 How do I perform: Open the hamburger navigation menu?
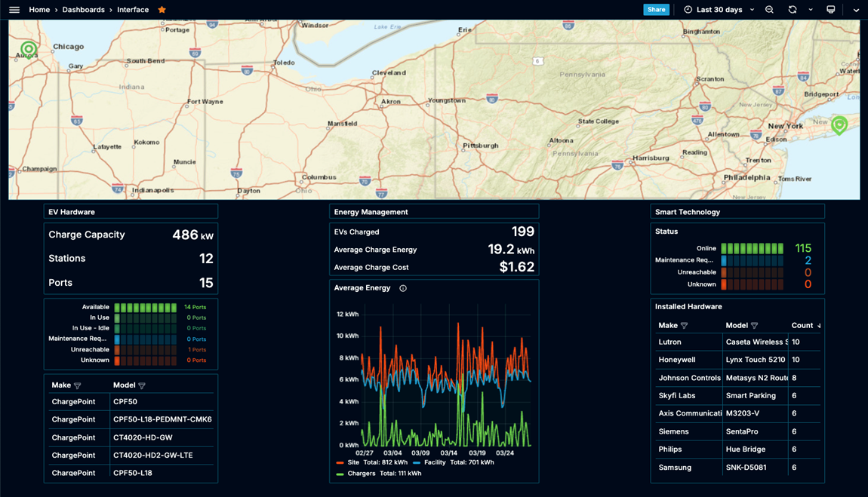pyautogui.click(x=14, y=10)
